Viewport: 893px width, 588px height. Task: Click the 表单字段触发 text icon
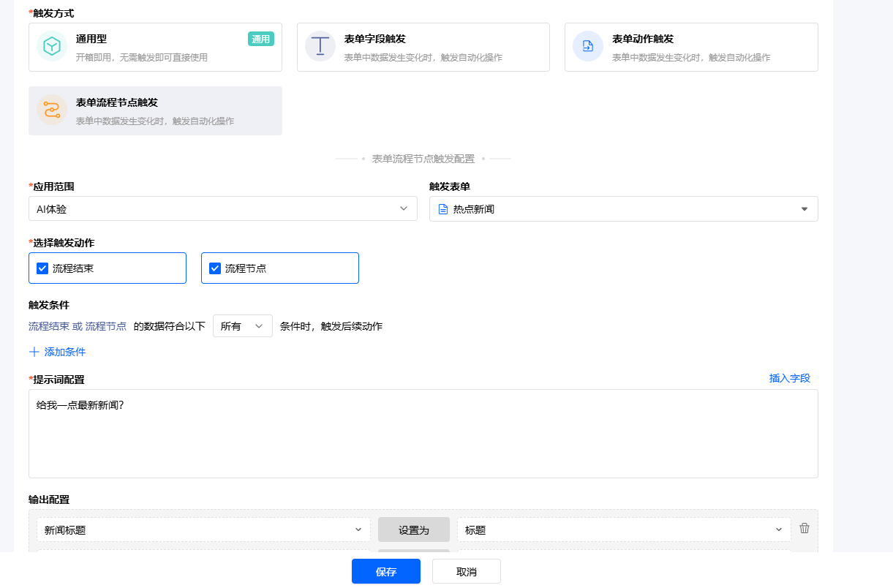tap(320, 46)
